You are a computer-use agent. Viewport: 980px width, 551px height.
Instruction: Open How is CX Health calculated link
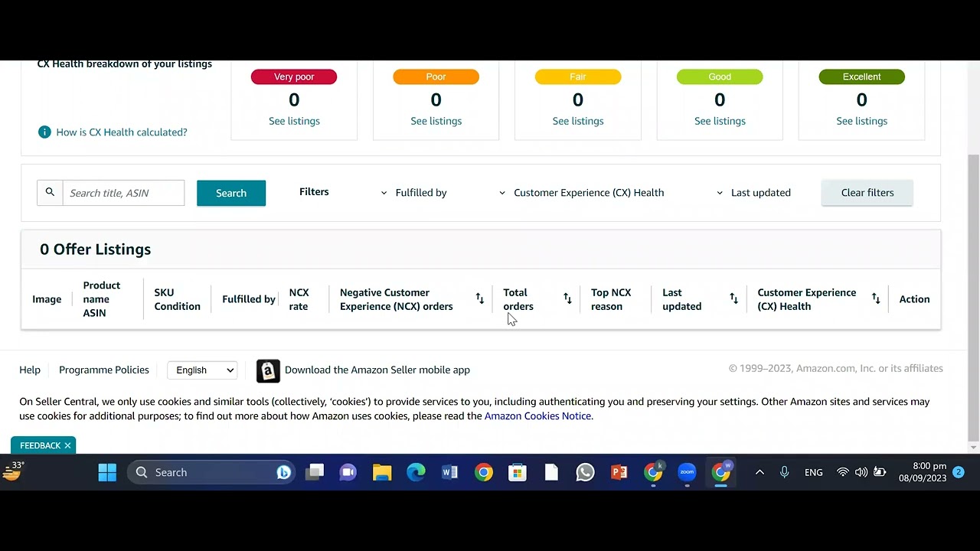click(x=122, y=132)
